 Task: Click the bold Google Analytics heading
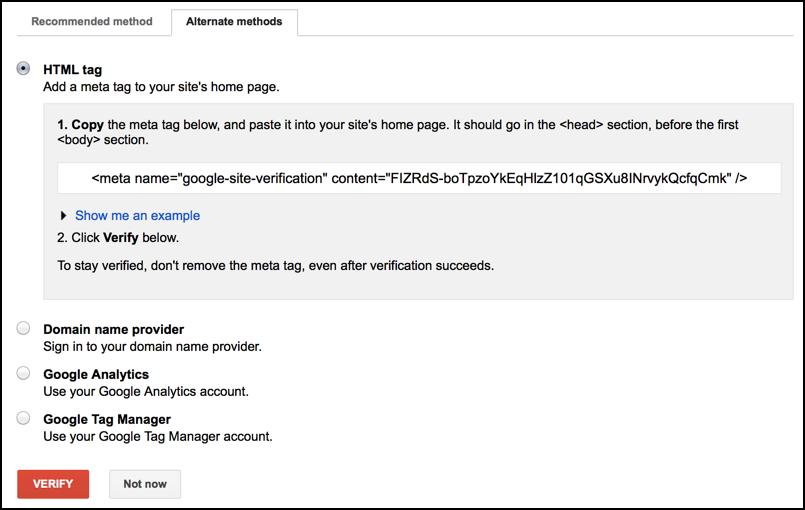coord(96,374)
